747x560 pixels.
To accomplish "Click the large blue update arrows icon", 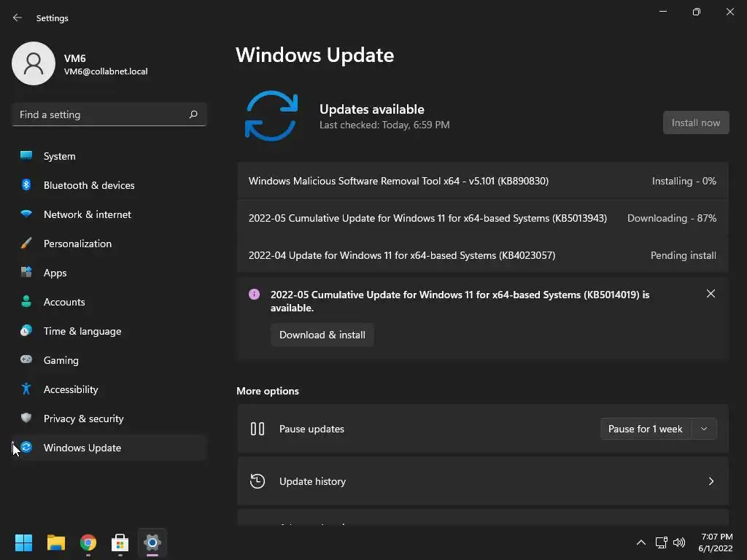I will pos(271,116).
